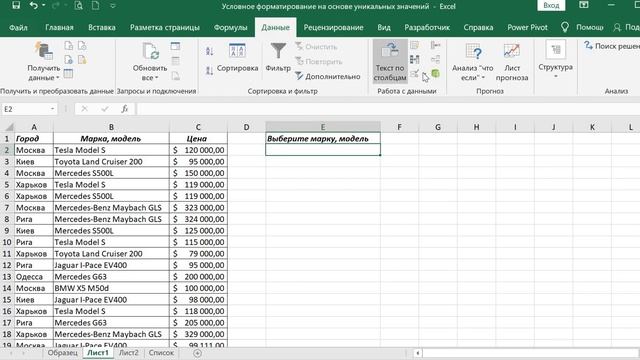Screen dimensions: 640x360
Task: Switch to the Вставка tab
Action: (102, 27)
